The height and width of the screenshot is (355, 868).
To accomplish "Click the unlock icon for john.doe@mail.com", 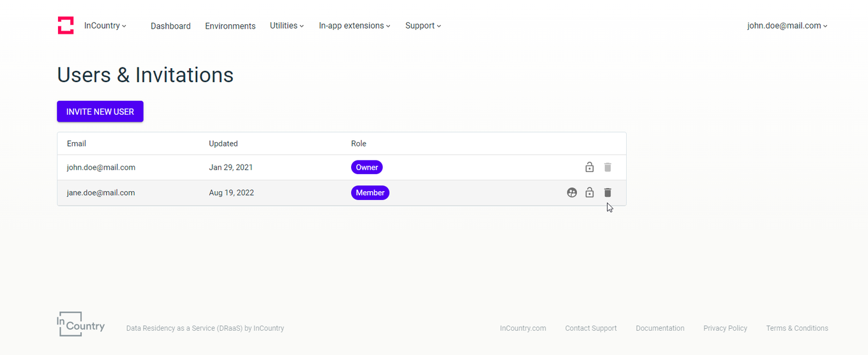I will [590, 167].
